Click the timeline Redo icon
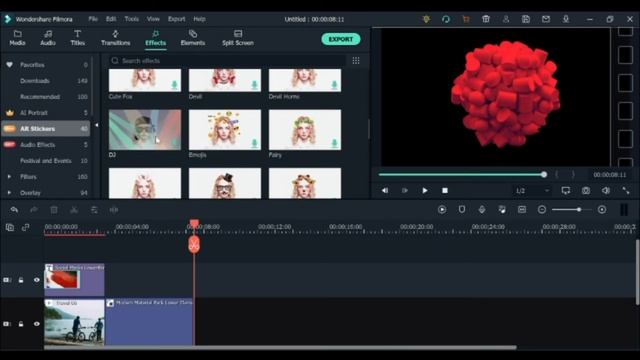Image resolution: width=640 pixels, height=360 pixels. pyautogui.click(x=34, y=210)
